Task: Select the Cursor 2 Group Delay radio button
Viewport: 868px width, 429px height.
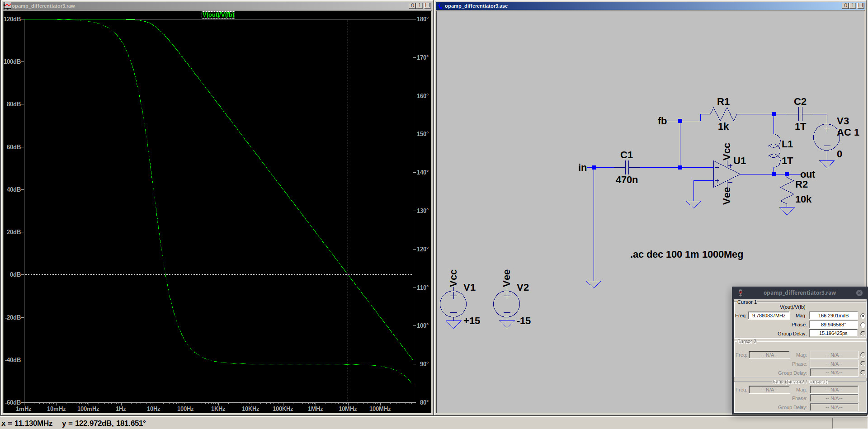Action: click(x=863, y=372)
